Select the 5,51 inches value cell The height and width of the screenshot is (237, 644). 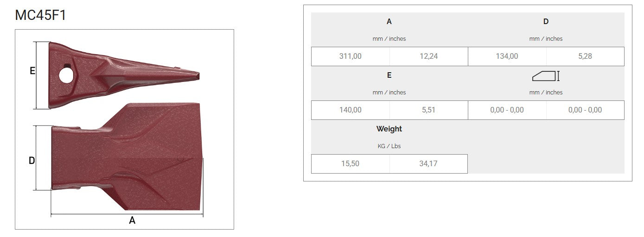click(x=428, y=110)
